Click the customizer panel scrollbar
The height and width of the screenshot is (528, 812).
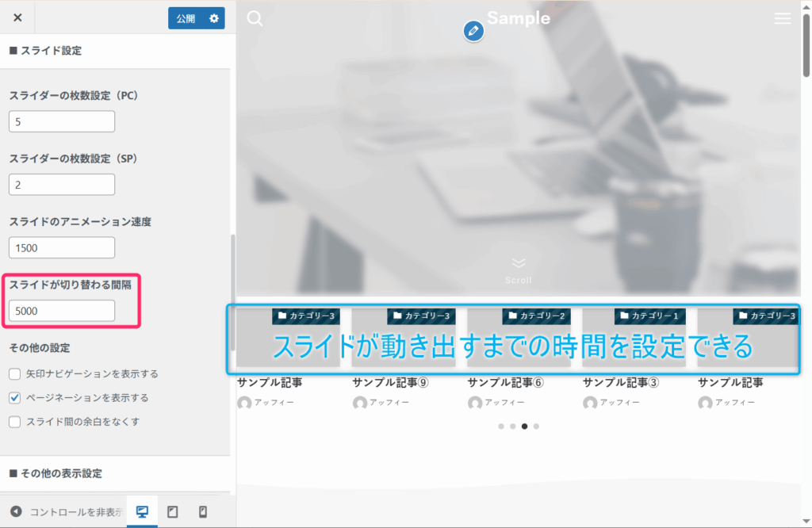click(x=233, y=293)
